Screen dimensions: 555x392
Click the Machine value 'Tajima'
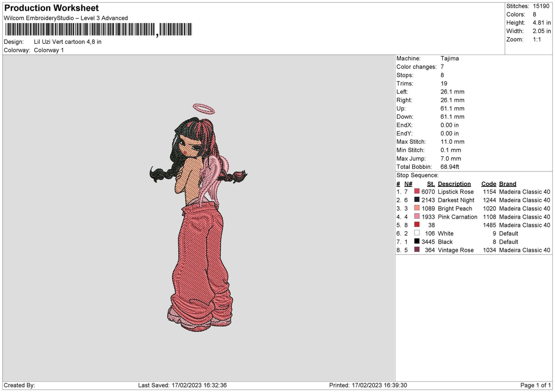[x=450, y=58]
